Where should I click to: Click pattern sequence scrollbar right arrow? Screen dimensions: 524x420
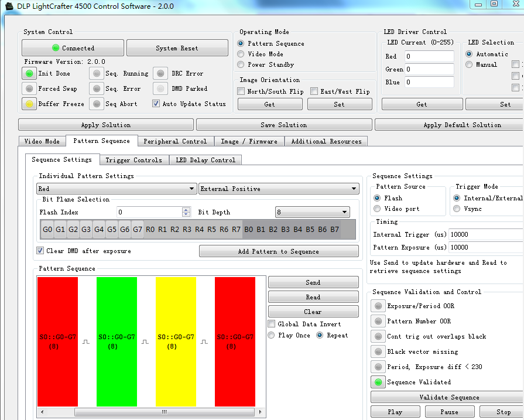tap(261, 412)
